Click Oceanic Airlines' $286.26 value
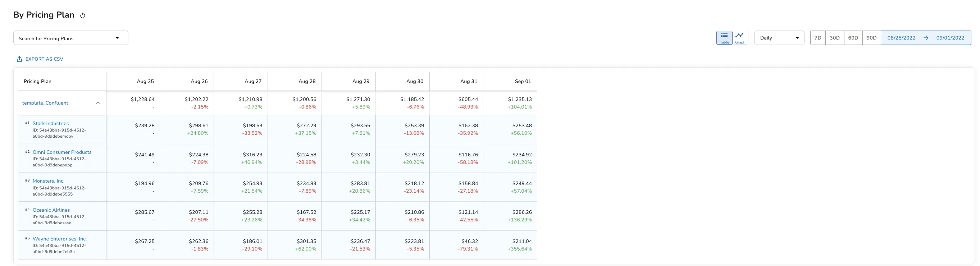 click(522, 212)
